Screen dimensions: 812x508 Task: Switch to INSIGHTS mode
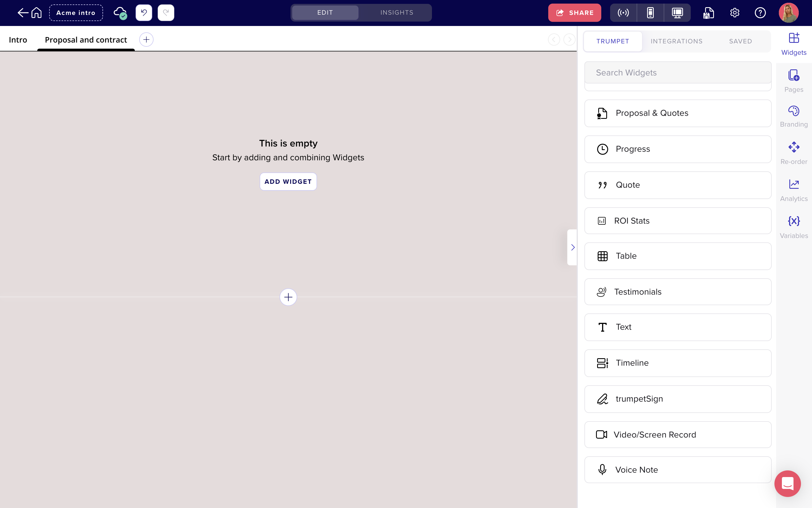tap(396, 13)
